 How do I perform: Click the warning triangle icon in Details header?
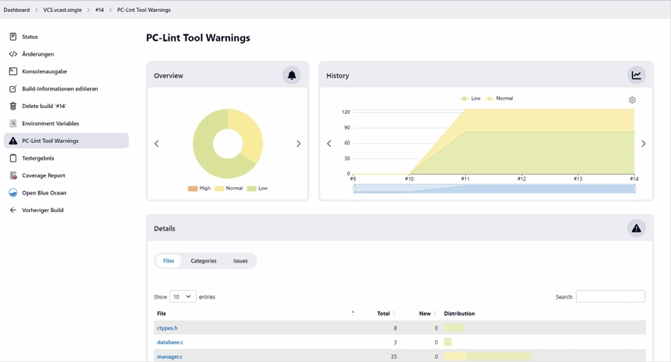(636, 228)
